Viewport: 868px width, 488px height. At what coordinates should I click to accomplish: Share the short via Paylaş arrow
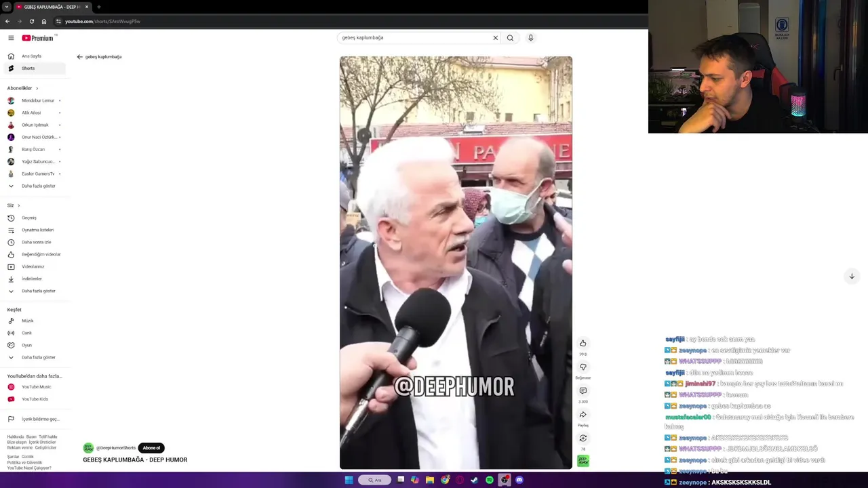(x=583, y=415)
